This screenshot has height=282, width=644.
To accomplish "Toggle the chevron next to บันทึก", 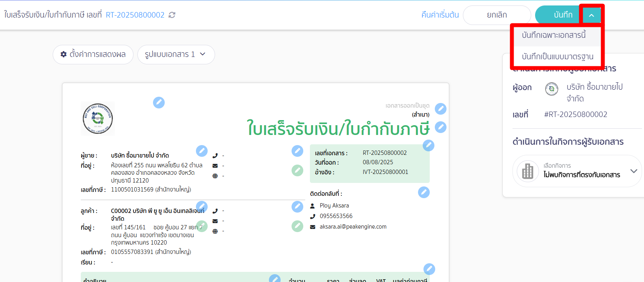I will (592, 15).
